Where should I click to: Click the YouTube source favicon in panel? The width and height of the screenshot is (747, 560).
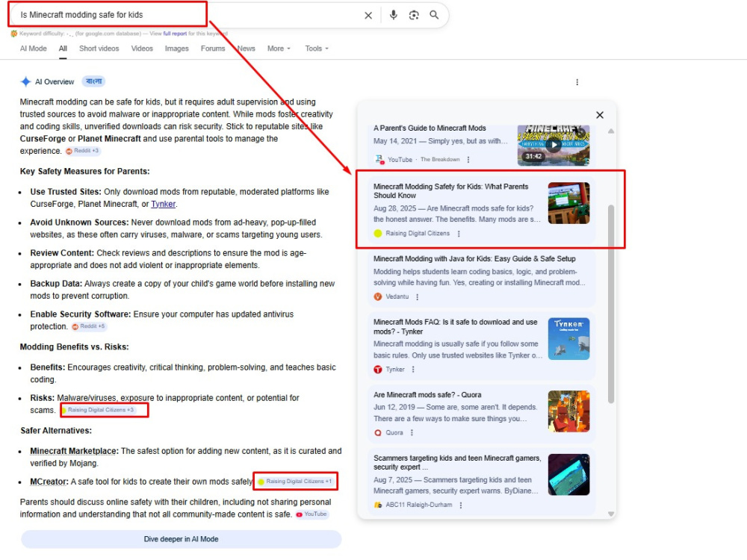[x=379, y=160]
